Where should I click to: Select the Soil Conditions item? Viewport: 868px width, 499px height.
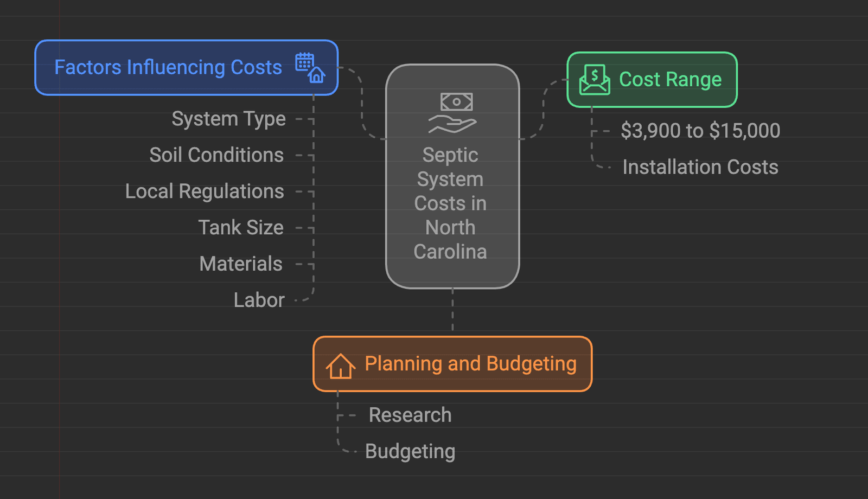tap(216, 155)
